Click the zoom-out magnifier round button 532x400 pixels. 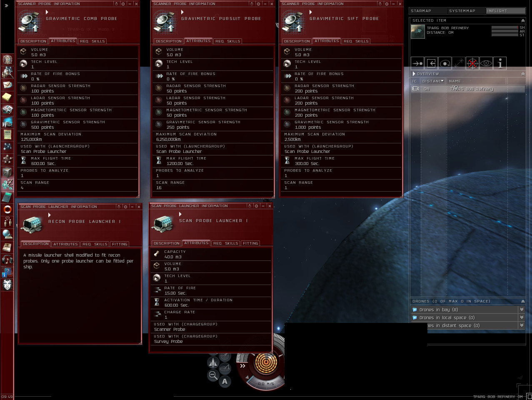[213, 375]
